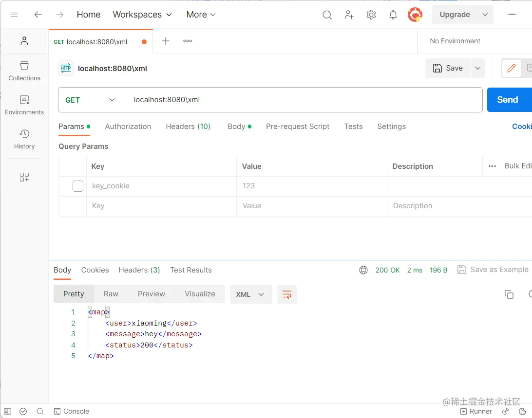This screenshot has height=418, width=532.
Task: Open the More dropdown
Action: tap(201, 15)
